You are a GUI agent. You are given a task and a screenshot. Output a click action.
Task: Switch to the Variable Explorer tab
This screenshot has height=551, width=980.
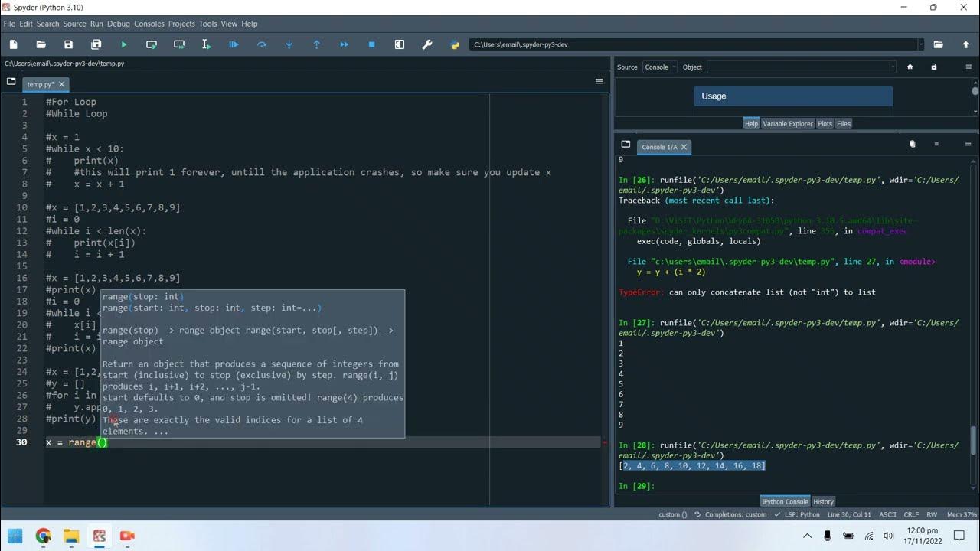(788, 123)
